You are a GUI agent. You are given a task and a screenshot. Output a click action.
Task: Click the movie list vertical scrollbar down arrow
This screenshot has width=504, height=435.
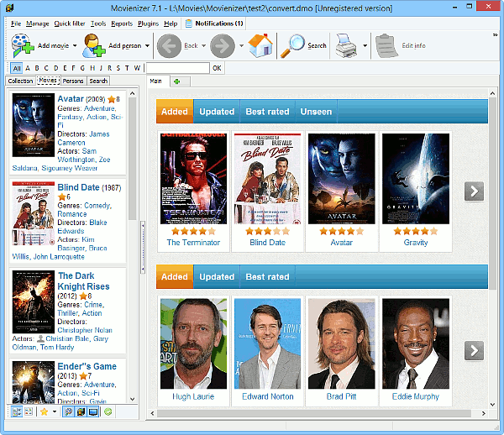coord(133,399)
